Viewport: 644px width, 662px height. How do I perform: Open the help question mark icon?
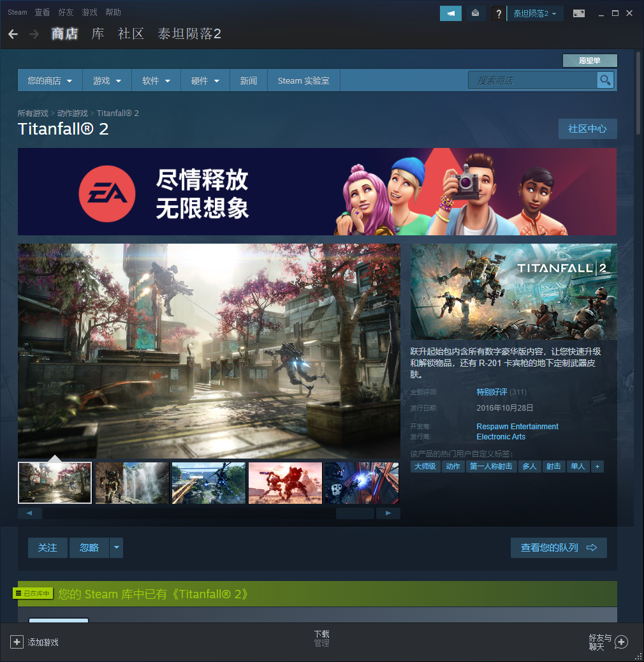[499, 13]
